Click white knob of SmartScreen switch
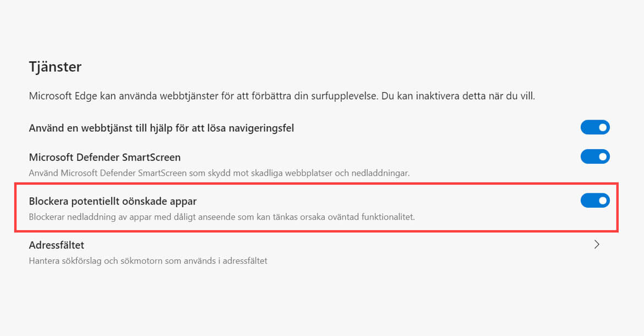This screenshot has width=644, height=336. 603,156
